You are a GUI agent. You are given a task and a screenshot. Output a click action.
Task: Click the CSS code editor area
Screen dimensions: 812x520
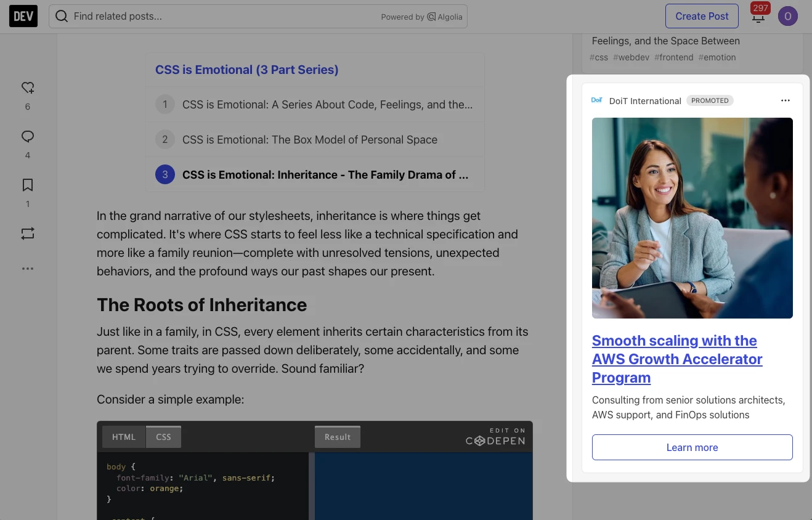coord(203,486)
